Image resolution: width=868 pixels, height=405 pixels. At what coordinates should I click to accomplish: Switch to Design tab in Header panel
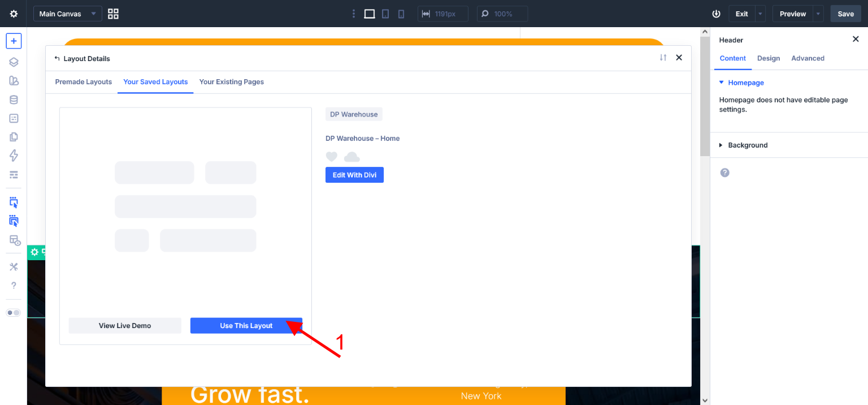769,58
